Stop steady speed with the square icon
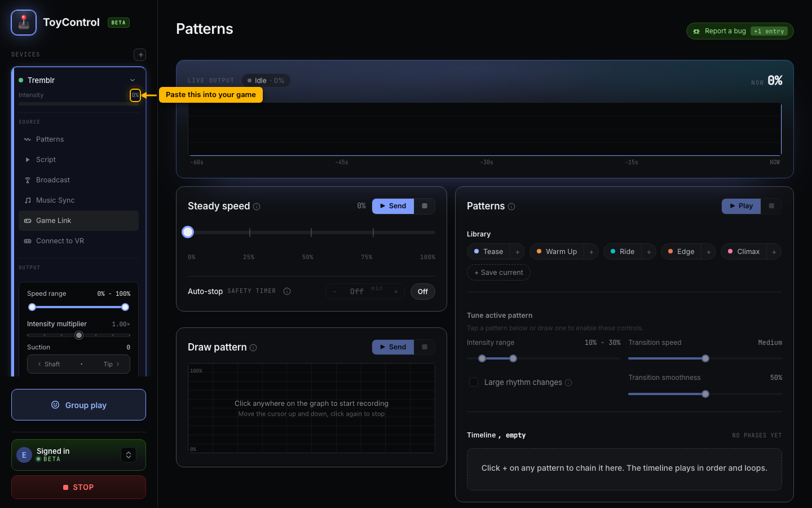The height and width of the screenshot is (508, 812). coord(425,206)
